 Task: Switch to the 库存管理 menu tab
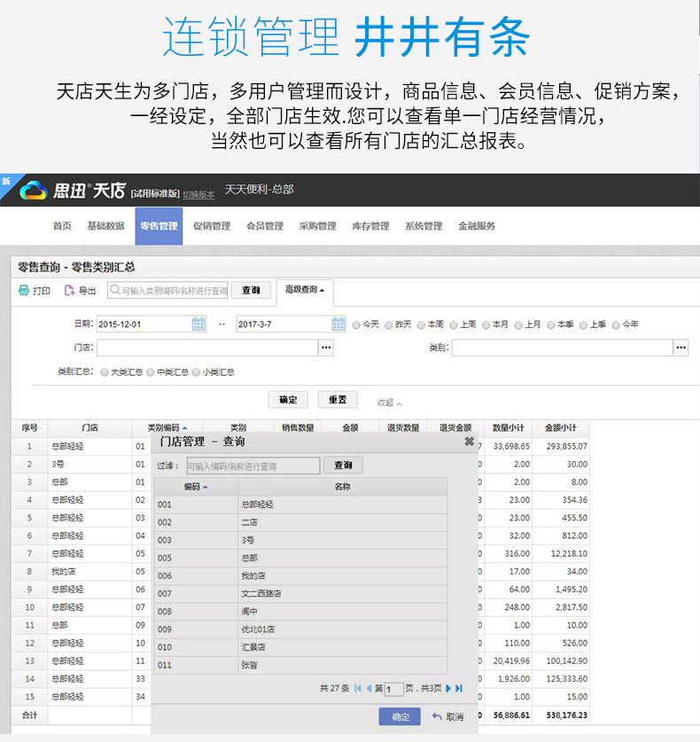pyautogui.click(x=370, y=226)
